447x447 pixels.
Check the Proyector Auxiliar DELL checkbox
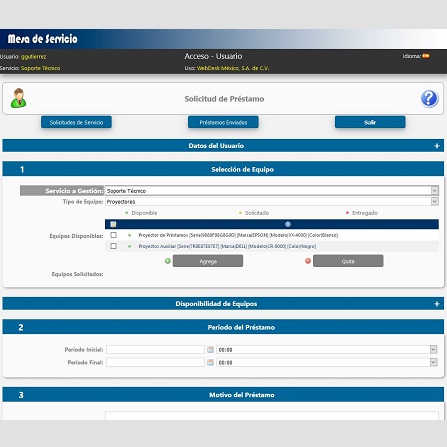(x=113, y=246)
